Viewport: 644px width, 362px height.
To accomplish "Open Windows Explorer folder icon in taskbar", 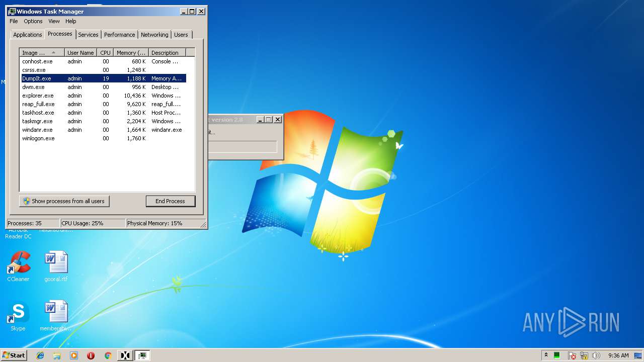I will pyautogui.click(x=57, y=355).
